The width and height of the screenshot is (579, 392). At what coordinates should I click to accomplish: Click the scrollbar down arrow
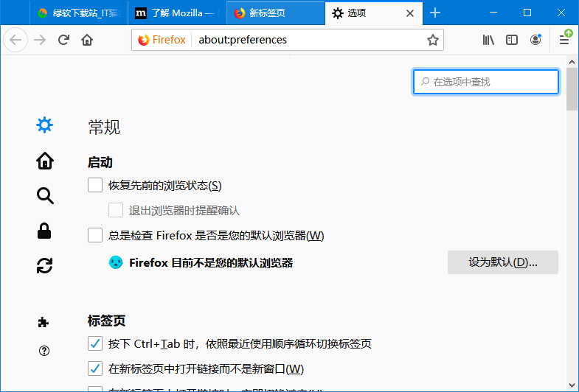coord(572,385)
